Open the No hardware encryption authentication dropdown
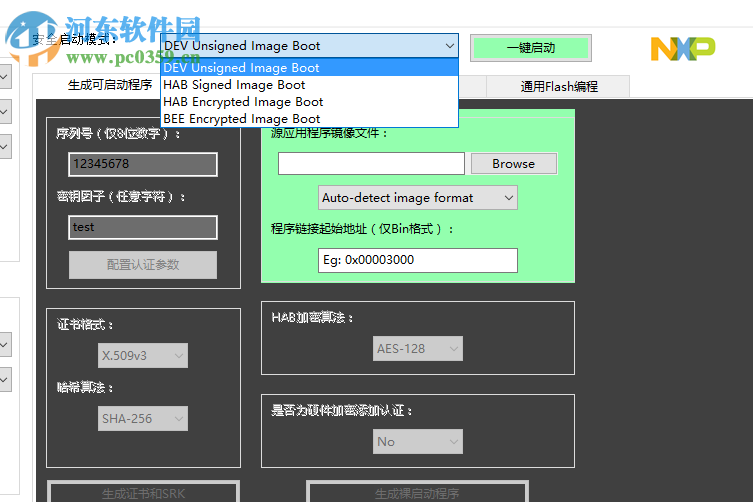 (418, 441)
